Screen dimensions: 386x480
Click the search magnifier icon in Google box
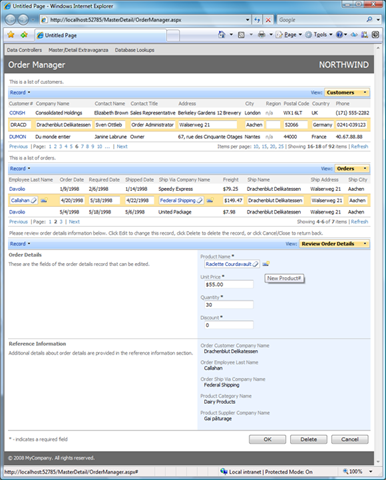pyautogui.click(x=369, y=20)
